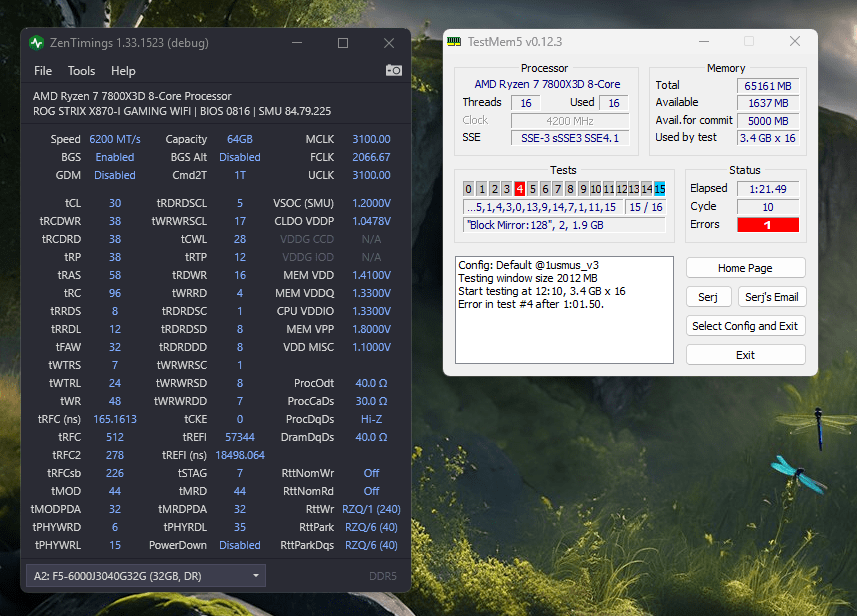The image size is (857, 616).
Task: Click the Threads value 16 field
Action: coord(526,103)
